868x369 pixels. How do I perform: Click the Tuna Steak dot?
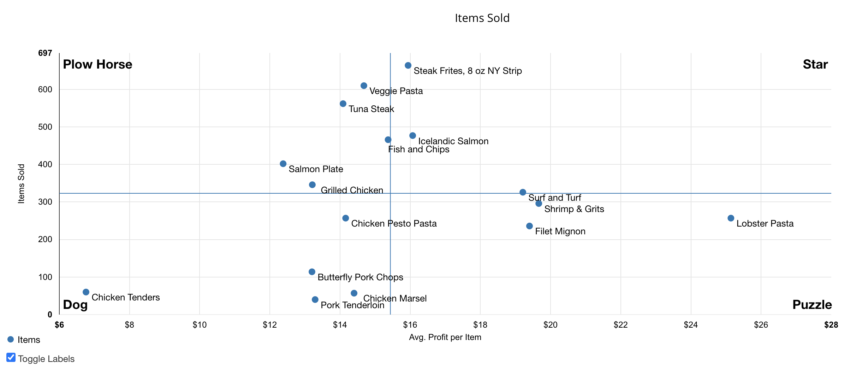[x=343, y=104]
